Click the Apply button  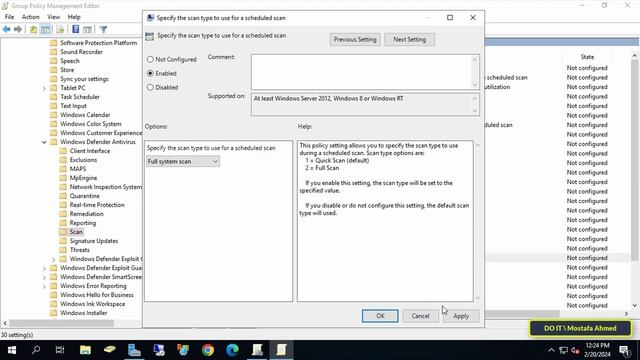tap(461, 316)
